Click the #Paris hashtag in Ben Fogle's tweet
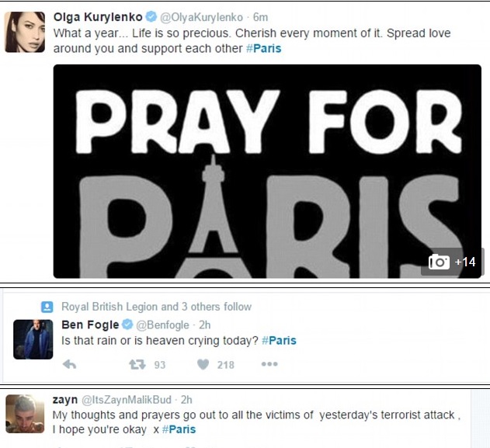This screenshot has width=490, height=448. (x=279, y=340)
